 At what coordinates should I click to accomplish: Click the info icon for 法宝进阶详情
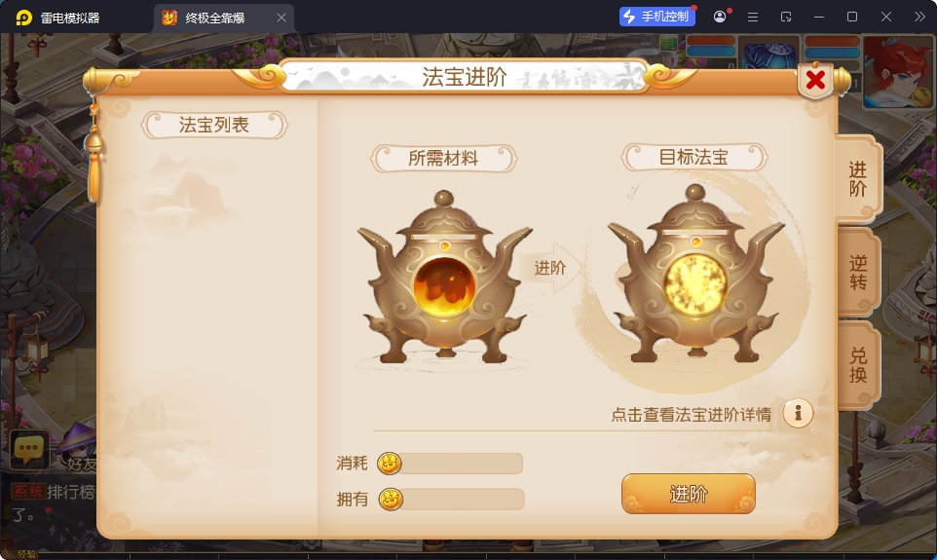(798, 413)
